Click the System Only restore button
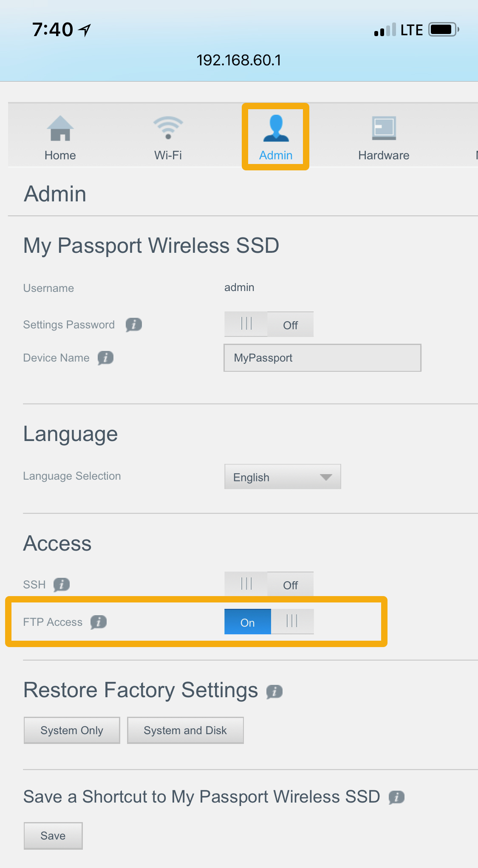The width and height of the screenshot is (478, 868). click(72, 730)
